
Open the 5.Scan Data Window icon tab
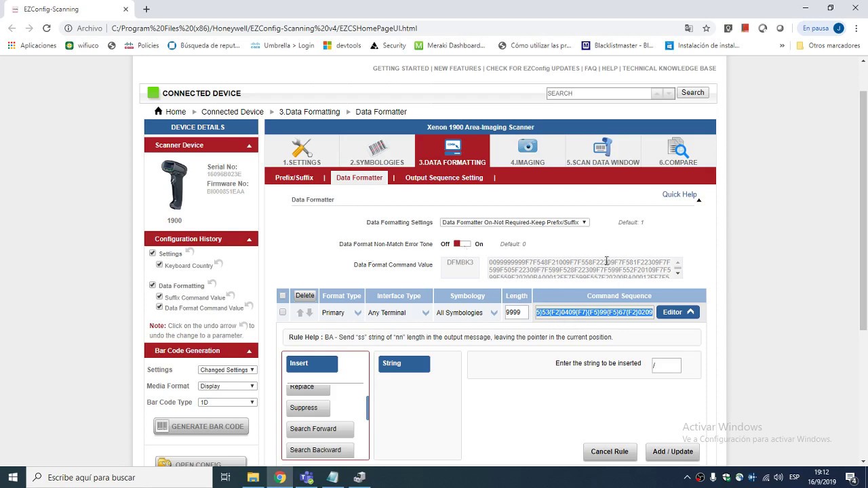(602, 152)
